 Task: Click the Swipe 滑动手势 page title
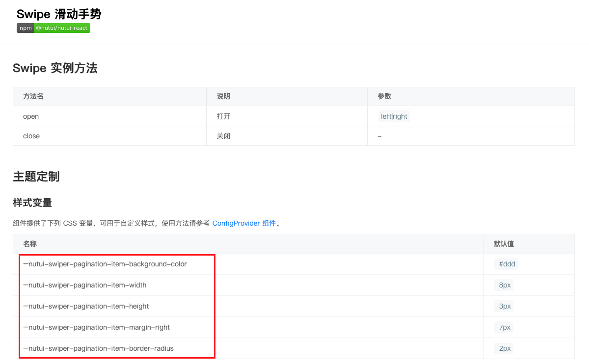tap(58, 14)
